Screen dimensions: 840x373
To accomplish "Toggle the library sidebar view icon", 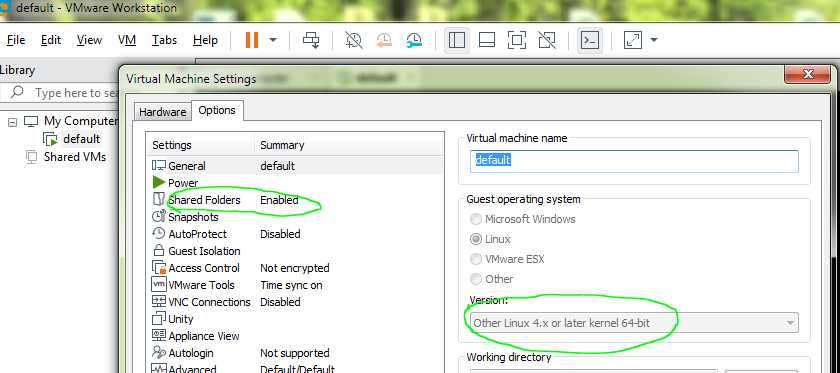I will coord(456,40).
